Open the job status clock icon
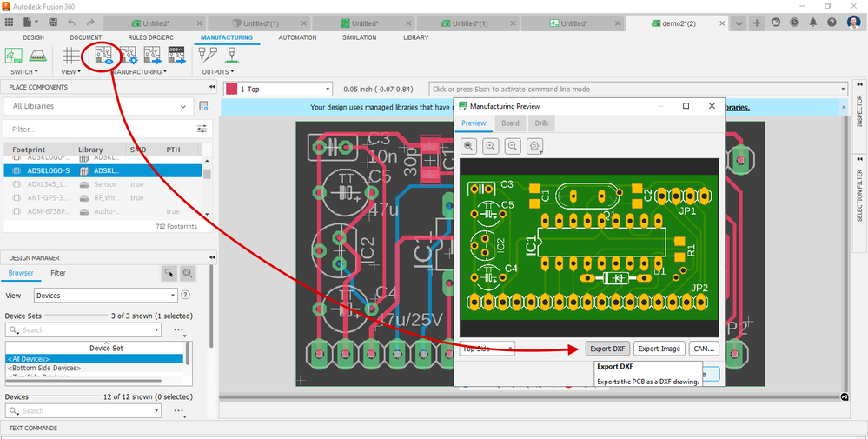Screen dimensions: 868x439 (x=794, y=23)
